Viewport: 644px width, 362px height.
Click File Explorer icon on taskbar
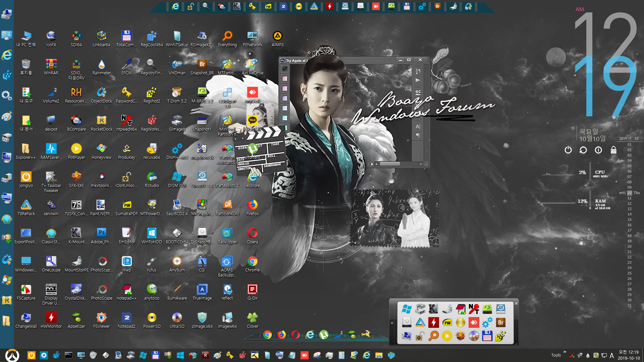[379, 355]
